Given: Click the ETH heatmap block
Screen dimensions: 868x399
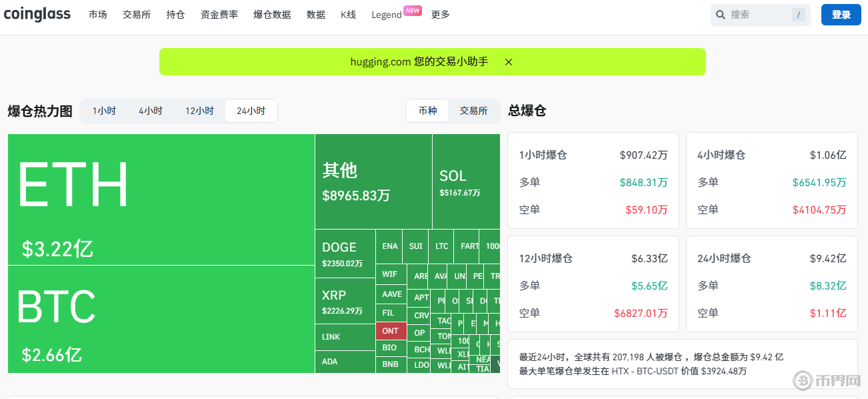Looking at the screenshot, I should click(x=161, y=199).
